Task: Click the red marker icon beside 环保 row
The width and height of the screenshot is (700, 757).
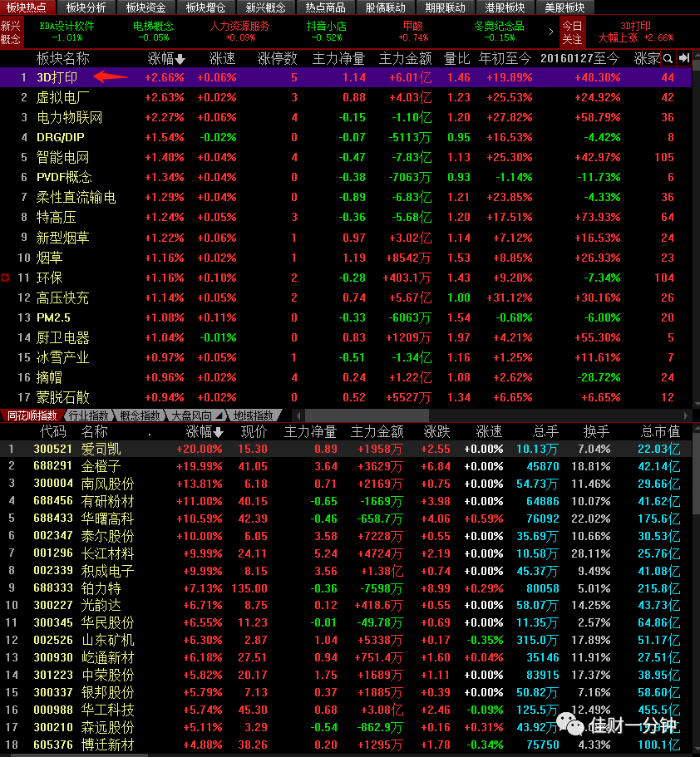Action: 5,278
